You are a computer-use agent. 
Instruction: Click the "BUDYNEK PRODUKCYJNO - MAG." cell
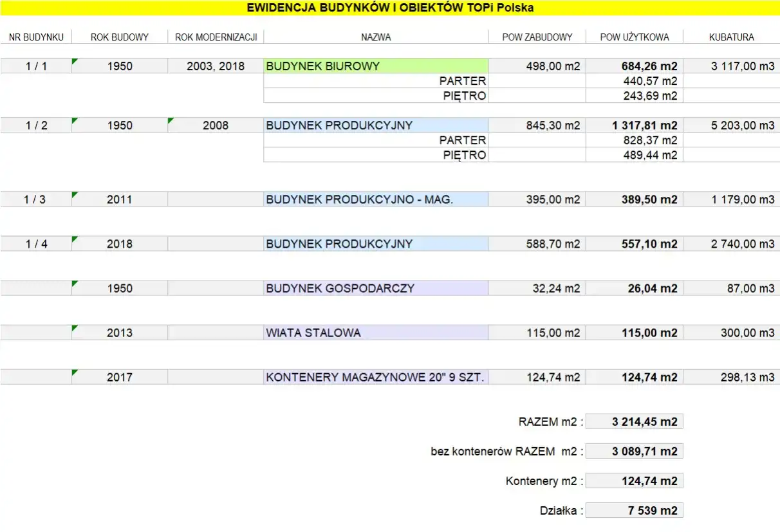pyautogui.click(x=376, y=199)
